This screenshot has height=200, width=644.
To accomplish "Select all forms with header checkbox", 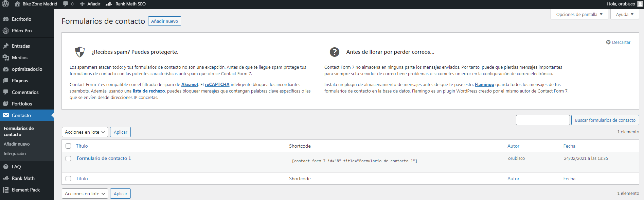I will point(68,146).
